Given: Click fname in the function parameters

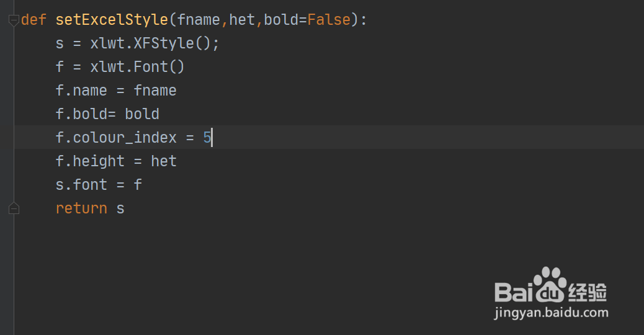Looking at the screenshot, I should coord(199,20).
